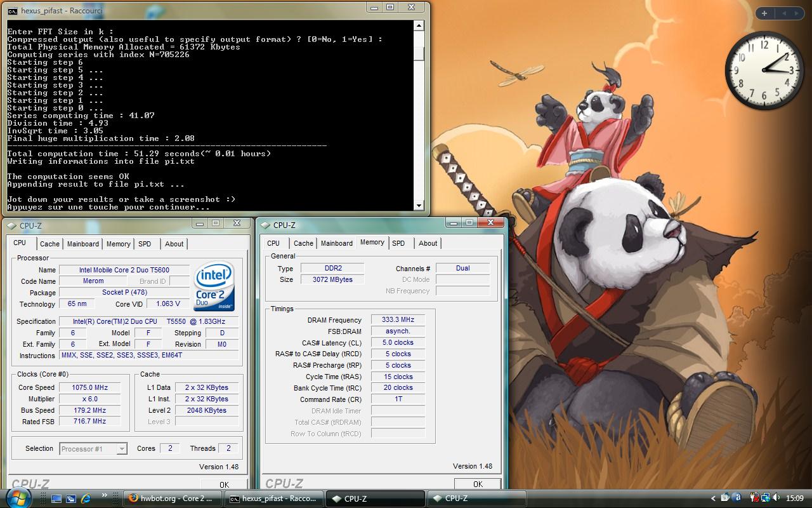This screenshot has width=812, height=508.
Task: Click the Cycle Time value 15 clocks
Action: (x=398, y=377)
